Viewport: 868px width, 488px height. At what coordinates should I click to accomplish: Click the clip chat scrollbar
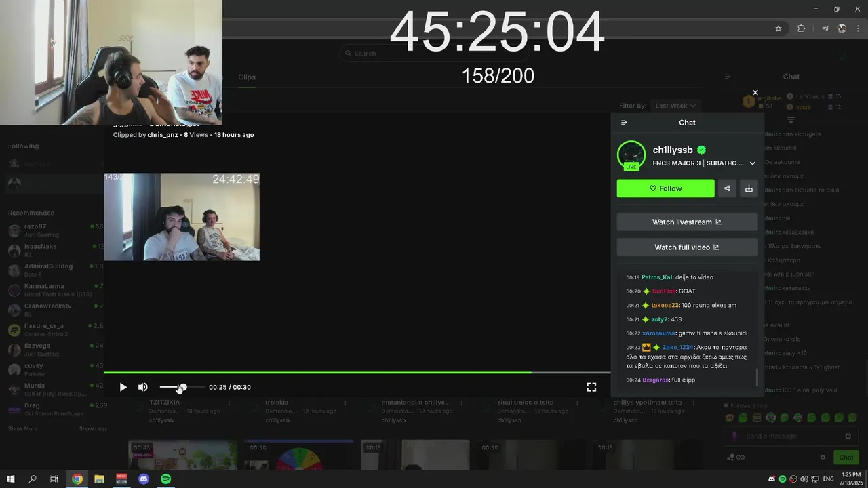[757, 378]
